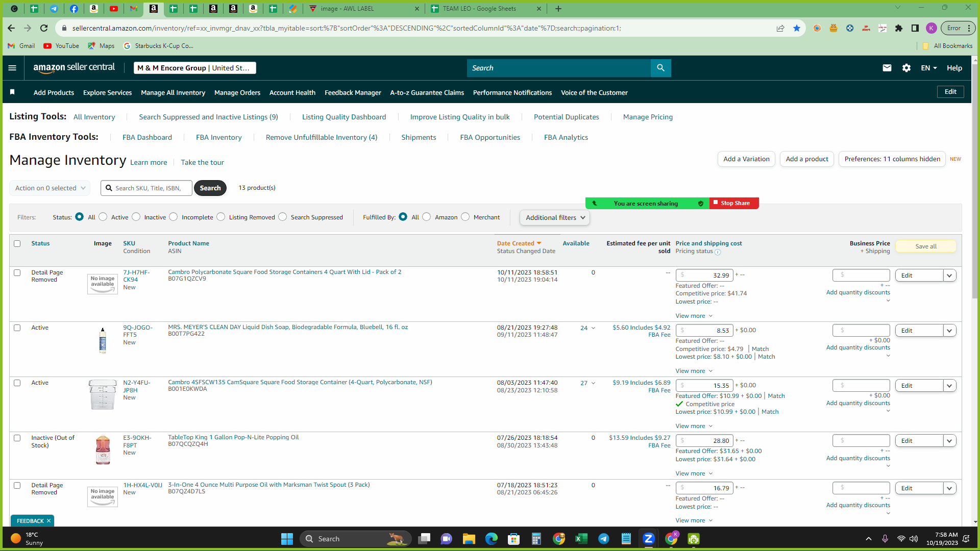Click the magnifier search button in header
Viewport: 980px width, 551px height.
coord(660,68)
